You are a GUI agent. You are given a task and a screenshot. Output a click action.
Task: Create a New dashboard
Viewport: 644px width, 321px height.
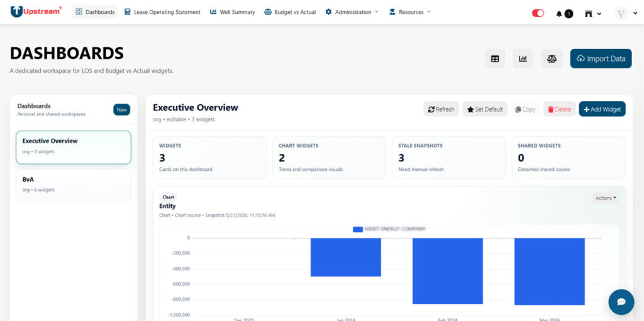tap(121, 109)
